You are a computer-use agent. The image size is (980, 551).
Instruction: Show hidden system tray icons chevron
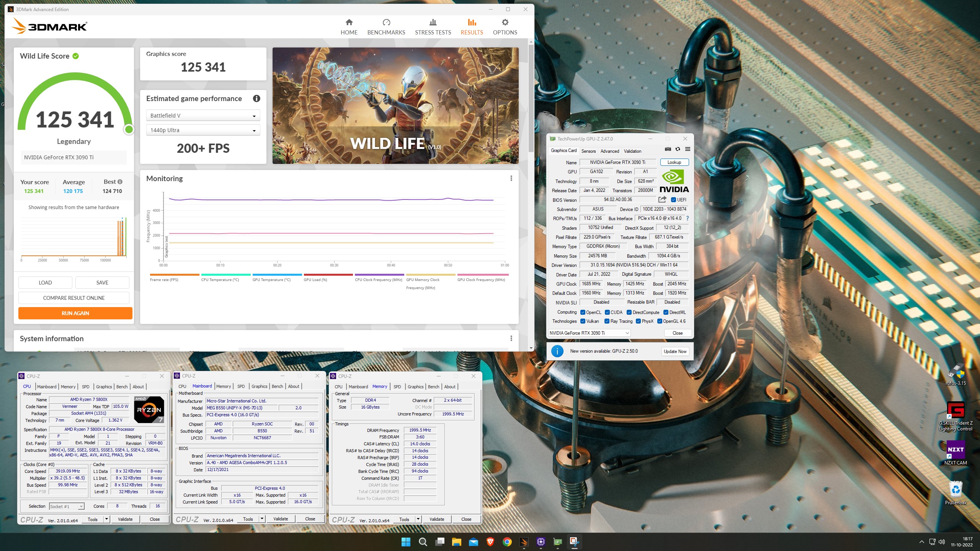[921, 542]
